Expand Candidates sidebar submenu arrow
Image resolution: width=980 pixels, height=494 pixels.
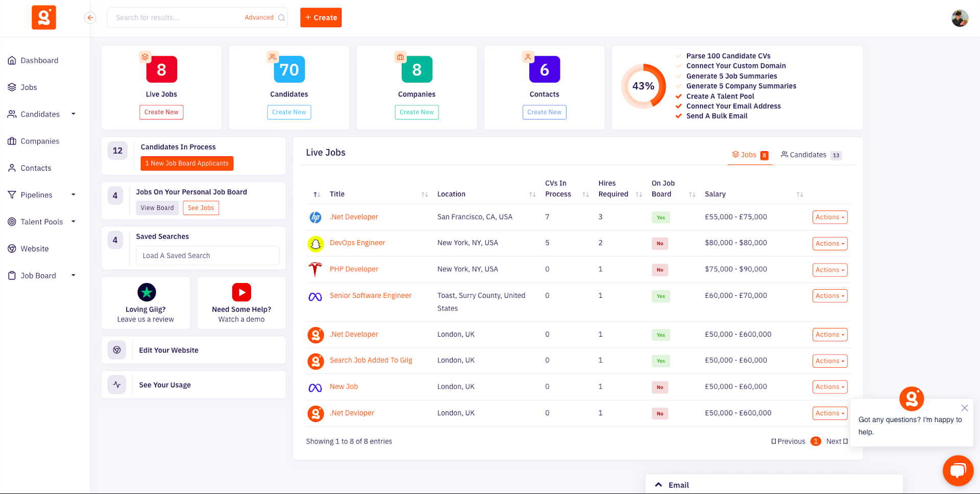click(73, 114)
